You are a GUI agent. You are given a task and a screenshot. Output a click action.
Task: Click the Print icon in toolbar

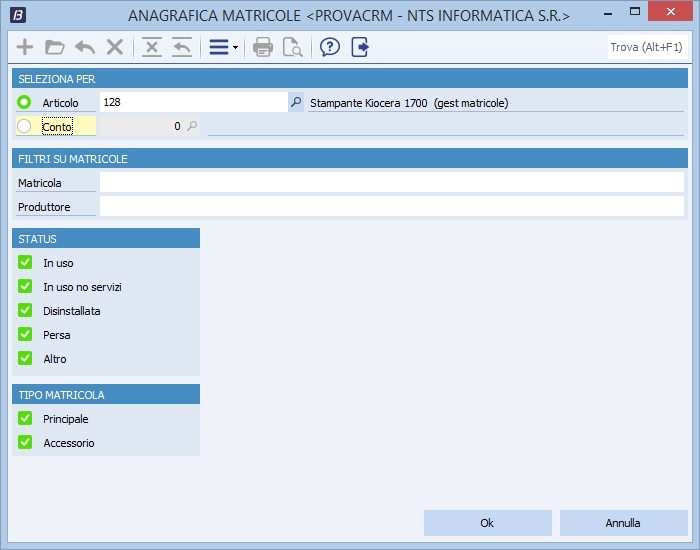(x=263, y=47)
